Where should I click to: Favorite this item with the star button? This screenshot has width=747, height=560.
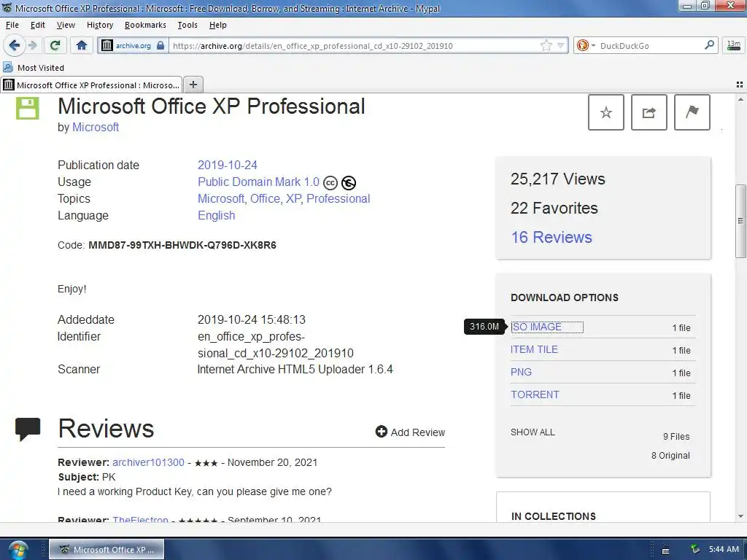[x=606, y=112]
